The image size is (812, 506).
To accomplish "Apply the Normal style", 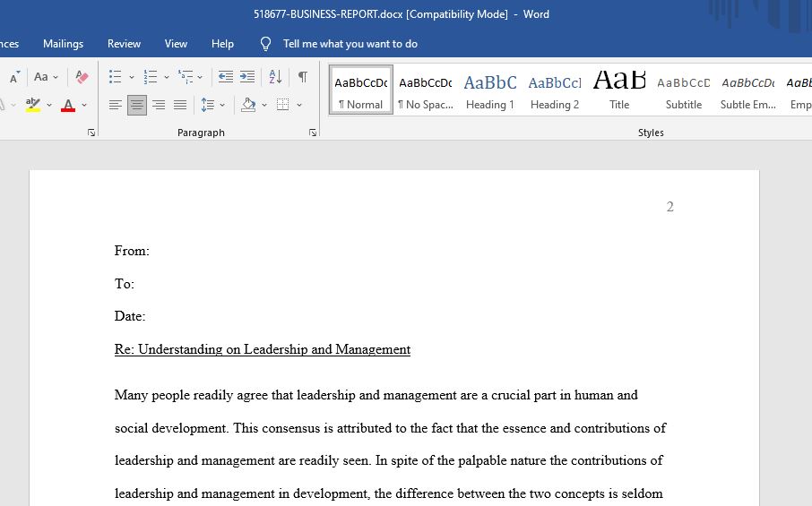I will (361, 90).
